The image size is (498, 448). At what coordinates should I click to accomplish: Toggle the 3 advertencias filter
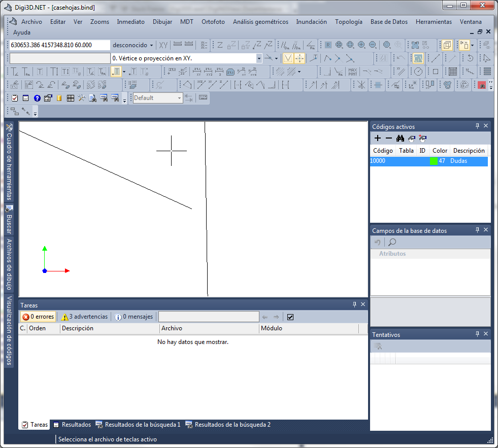pyautogui.click(x=84, y=317)
